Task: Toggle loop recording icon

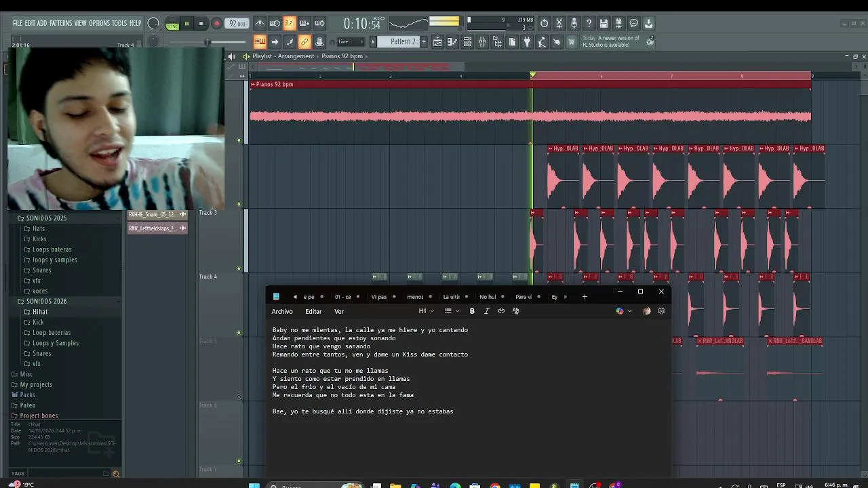Action: [319, 24]
